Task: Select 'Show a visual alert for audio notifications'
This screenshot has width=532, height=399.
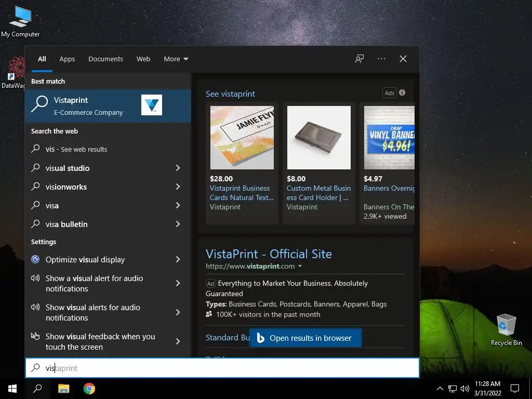Action: pyautogui.click(x=108, y=283)
